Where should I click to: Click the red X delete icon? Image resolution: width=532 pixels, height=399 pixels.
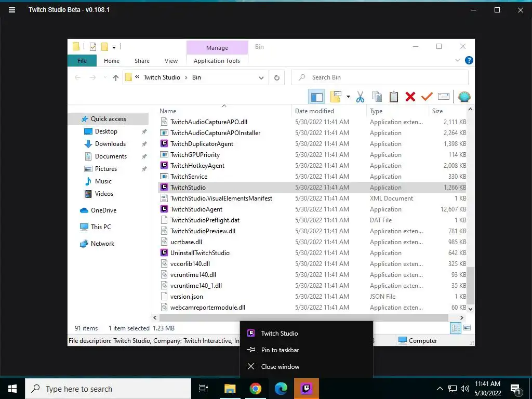tap(410, 97)
